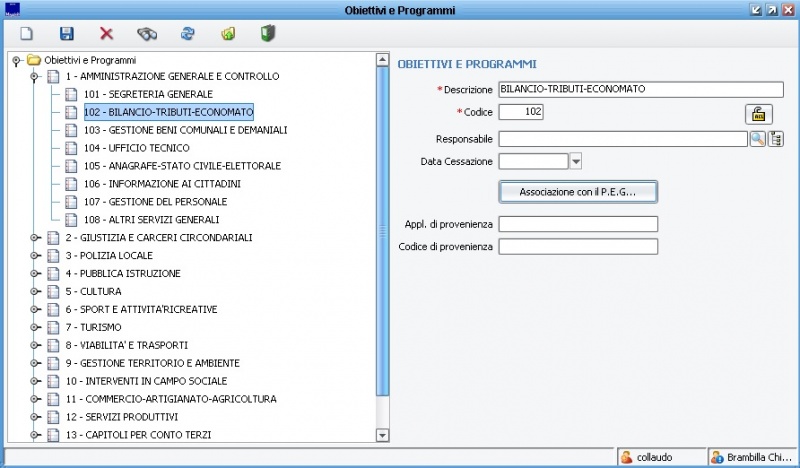Click the green-yellow folder toolbar icon

coord(228,34)
